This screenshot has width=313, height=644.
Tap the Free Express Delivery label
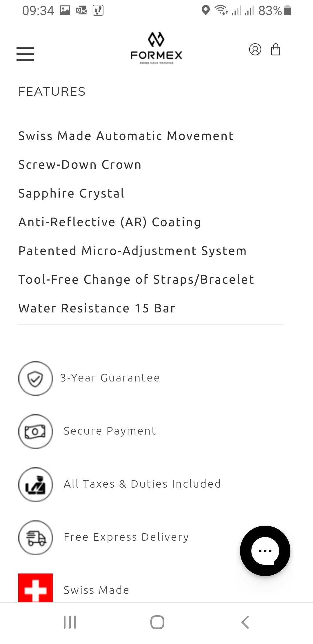click(126, 537)
